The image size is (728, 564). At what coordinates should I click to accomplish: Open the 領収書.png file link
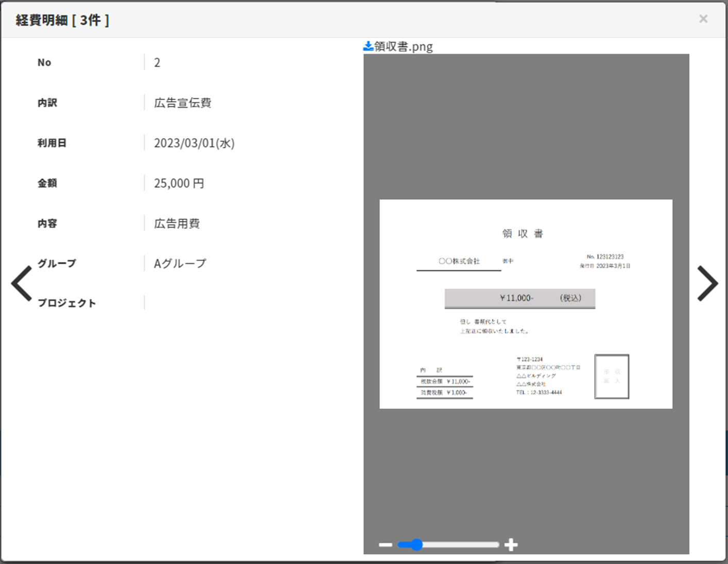[x=403, y=47]
